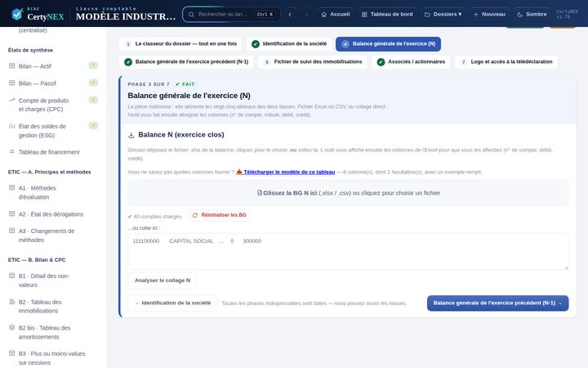The height and width of the screenshot is (368, 588).
Task: Open A2 · État des dérogations
Action: click(x=52, y=214)
